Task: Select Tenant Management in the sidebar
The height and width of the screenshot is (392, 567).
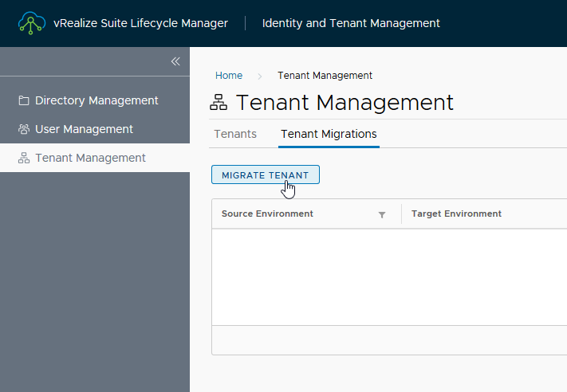Action: [90, 158]
